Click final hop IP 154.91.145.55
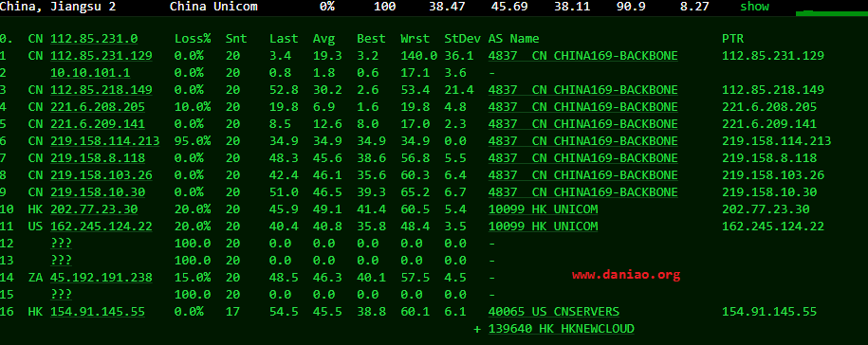Screen dimensions: 868x345 coord(98,312)
